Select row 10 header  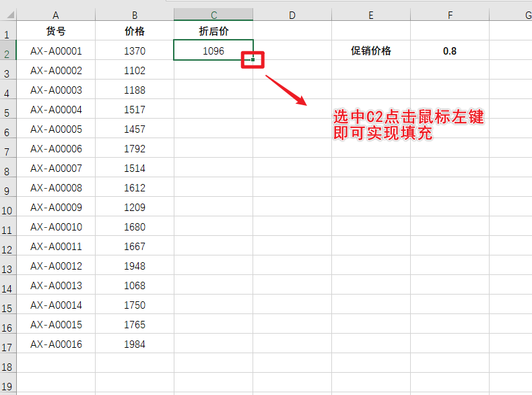pyautogui.click(x=8, y=207)
